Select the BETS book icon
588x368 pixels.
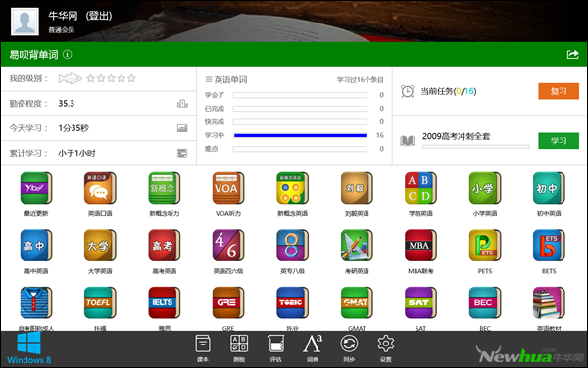[549, 246]
